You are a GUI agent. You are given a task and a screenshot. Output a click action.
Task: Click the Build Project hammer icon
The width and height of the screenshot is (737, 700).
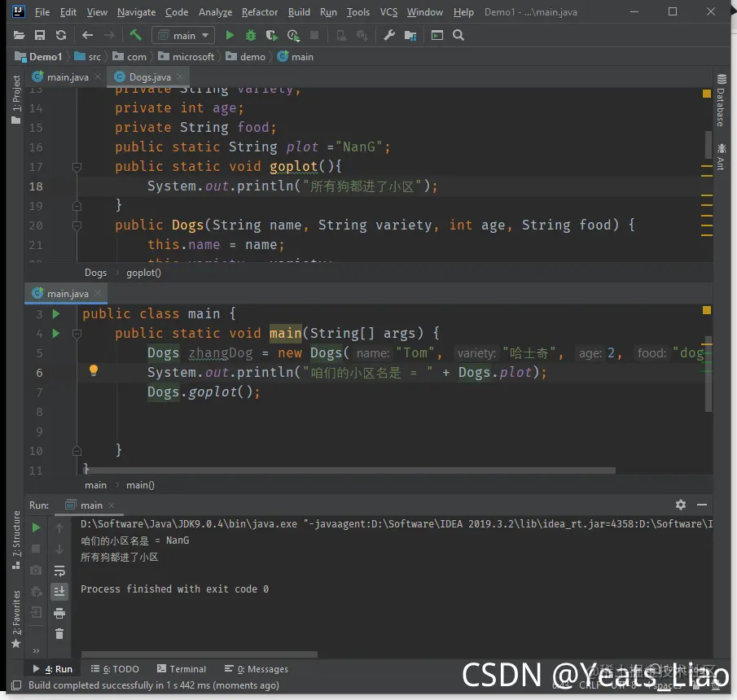click(135, 35)
